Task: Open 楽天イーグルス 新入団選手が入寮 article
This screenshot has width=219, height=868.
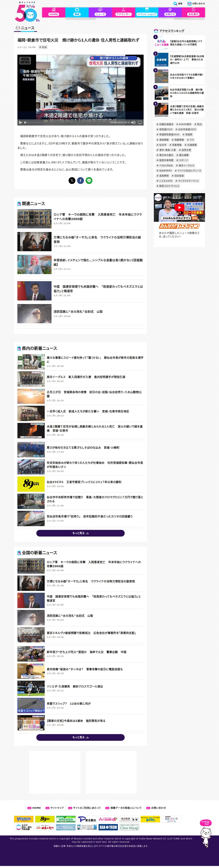Action: coord(80,379)
